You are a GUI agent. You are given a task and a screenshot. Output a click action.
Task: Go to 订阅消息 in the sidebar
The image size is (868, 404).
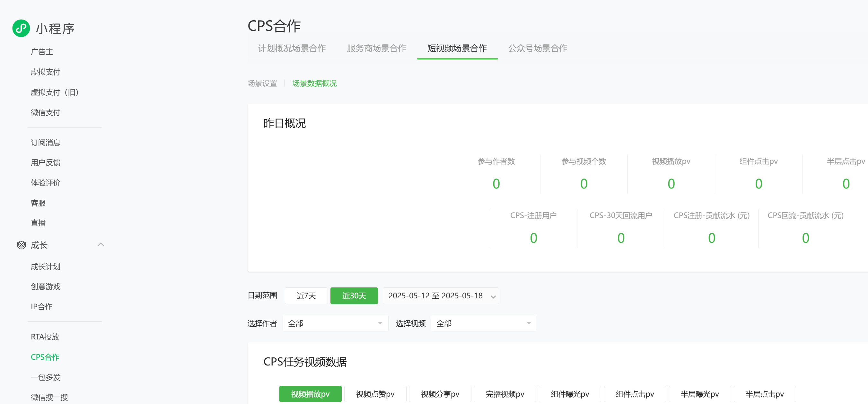click(45, 143)
